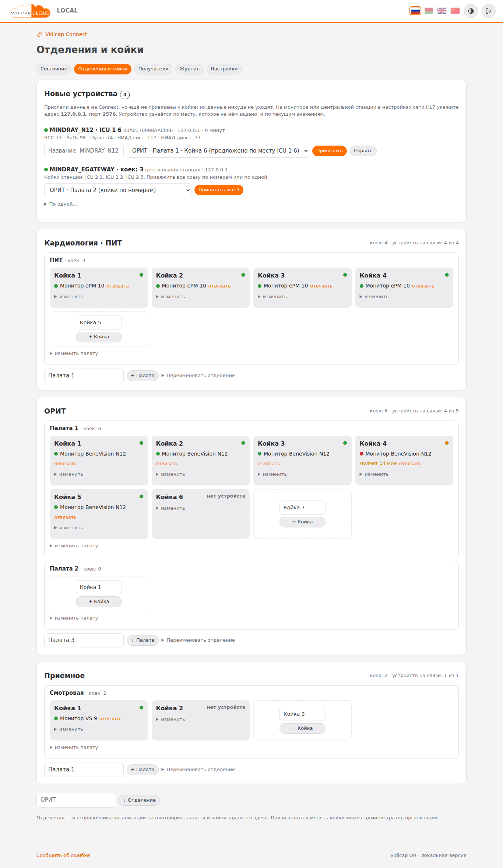Add ward with + Палата in Приёмное
Image resolution: width=503 pixels, height=868 pixels.
[x=143, y=770]
